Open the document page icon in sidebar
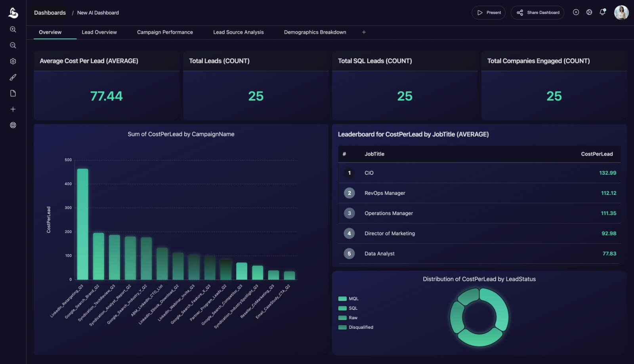 13,93
